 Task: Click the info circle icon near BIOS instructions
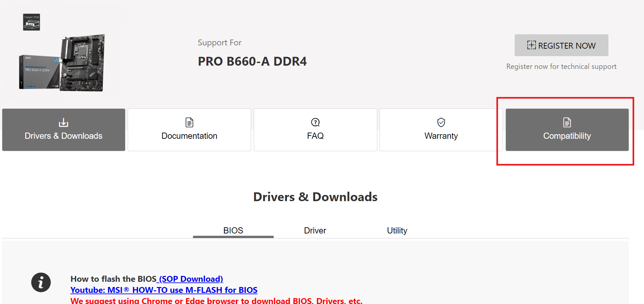click(x=41, y=282)
